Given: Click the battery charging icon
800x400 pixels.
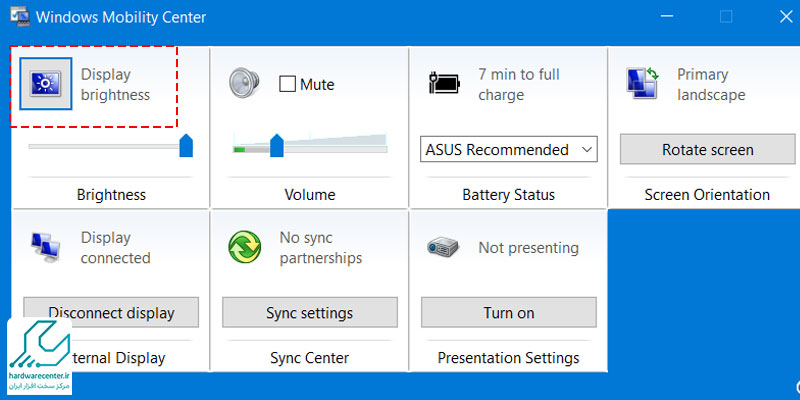Looking at the screenshot, I should pyautogui.click(x=443, y=83).
